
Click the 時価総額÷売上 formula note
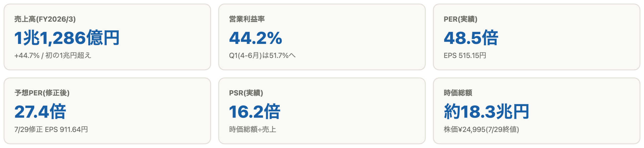point(253,129)
